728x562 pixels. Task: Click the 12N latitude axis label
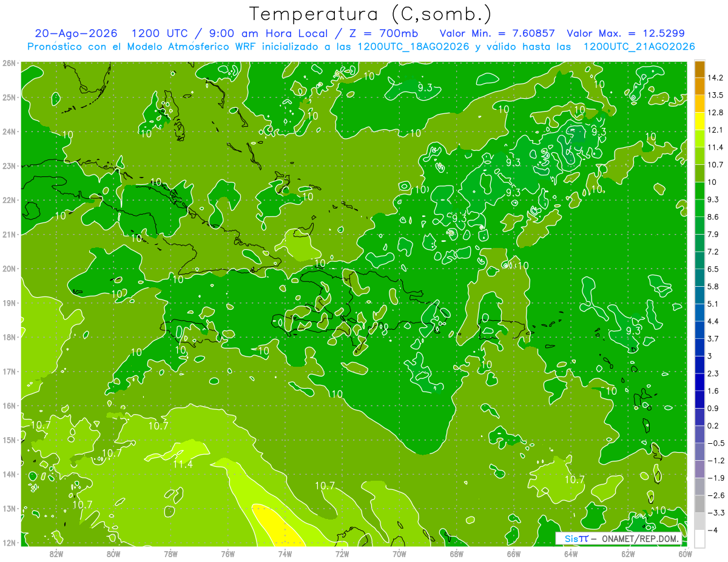pos(8,543)
